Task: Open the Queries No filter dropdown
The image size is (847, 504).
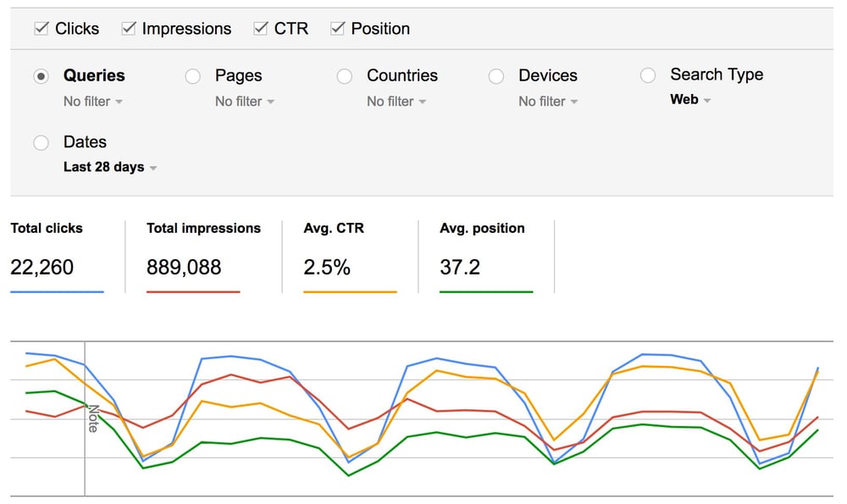Action: point(92,102)
